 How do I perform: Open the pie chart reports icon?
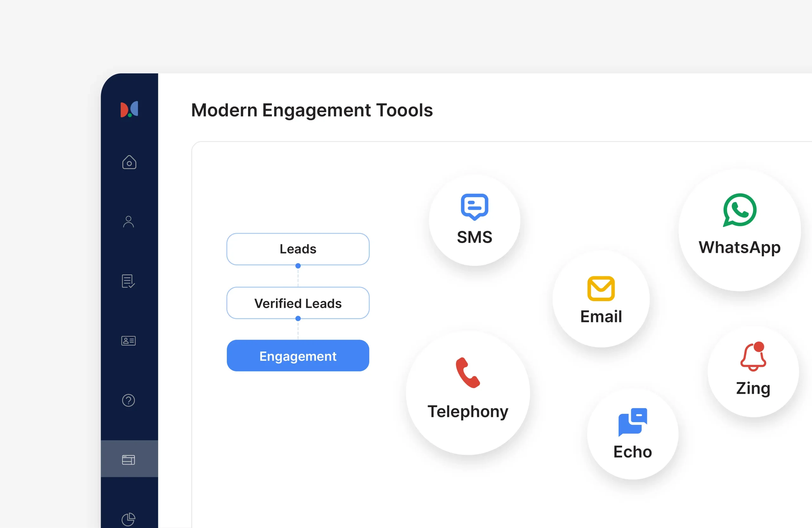coord(129,519)
